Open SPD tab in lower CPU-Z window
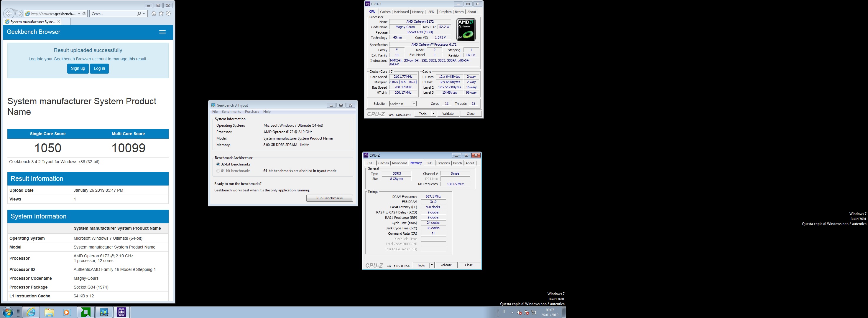The width and height of the screenshot is (868, 318). point(430,163)
